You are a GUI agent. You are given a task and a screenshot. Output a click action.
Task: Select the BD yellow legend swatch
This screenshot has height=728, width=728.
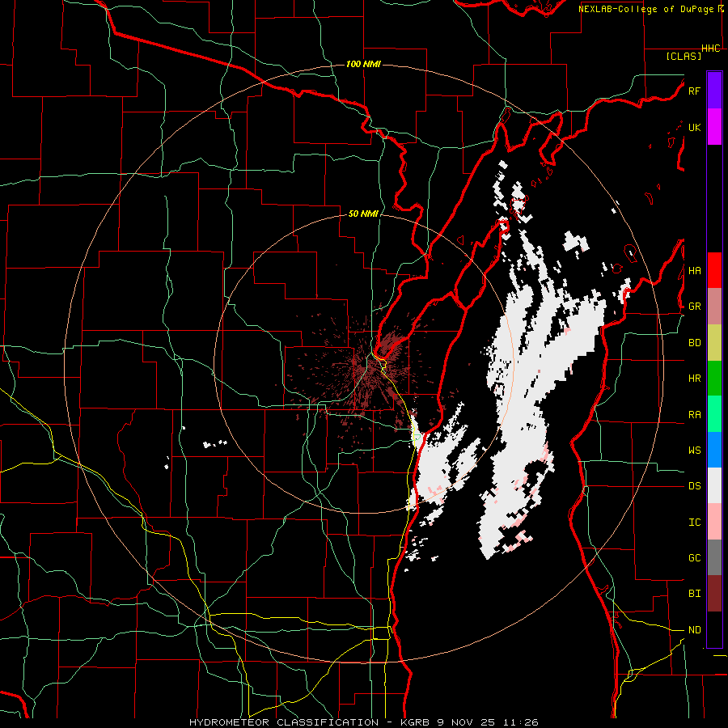pyautogui.click(x=714, y=343)
